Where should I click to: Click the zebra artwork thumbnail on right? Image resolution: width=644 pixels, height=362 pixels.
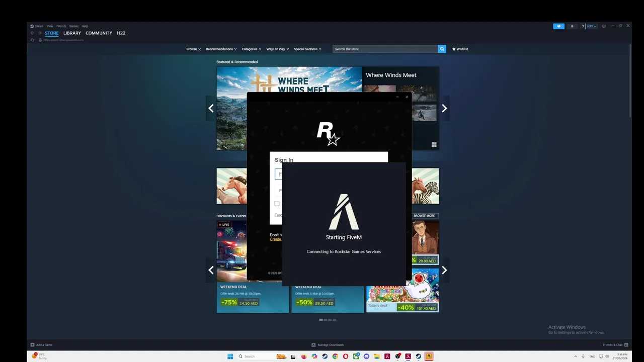[x=426, y=186]
